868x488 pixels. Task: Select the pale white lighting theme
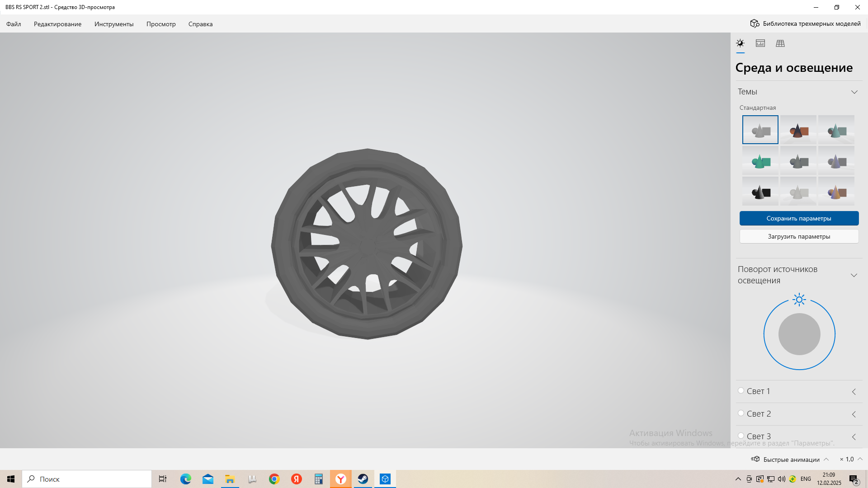798,191
